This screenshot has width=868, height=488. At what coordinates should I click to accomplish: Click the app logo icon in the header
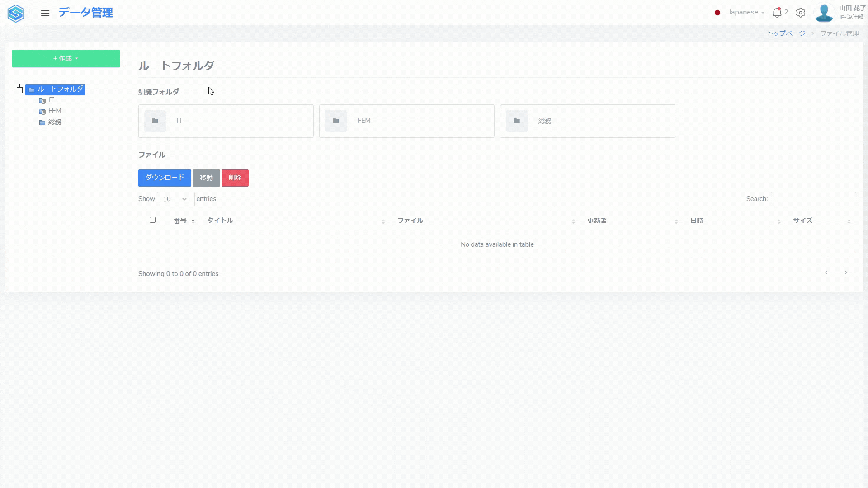coord(16,13)
